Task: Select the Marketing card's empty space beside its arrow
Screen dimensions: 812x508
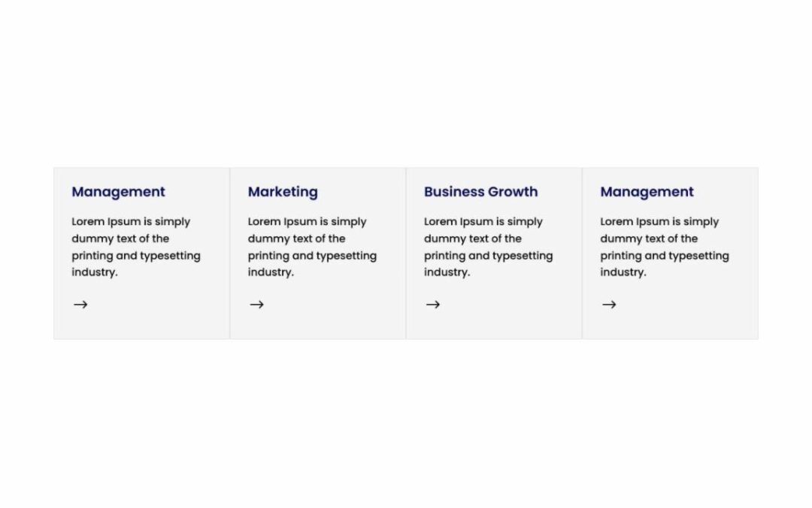Action: tap(332, 304)
